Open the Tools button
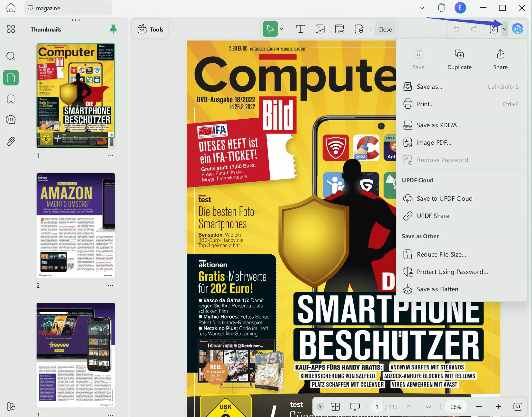 coord(150,29)
